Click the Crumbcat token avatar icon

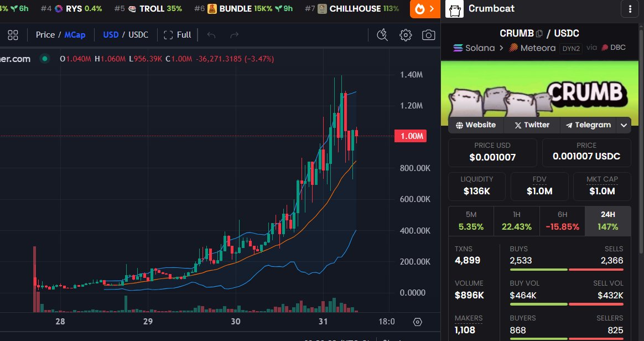tap(454, 9)
